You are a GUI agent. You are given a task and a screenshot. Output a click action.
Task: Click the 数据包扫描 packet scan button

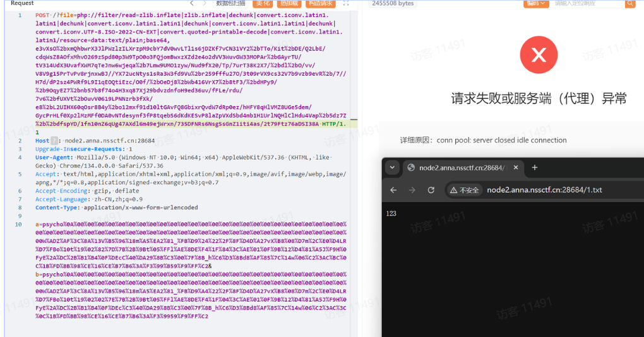(x=231, y=3)
